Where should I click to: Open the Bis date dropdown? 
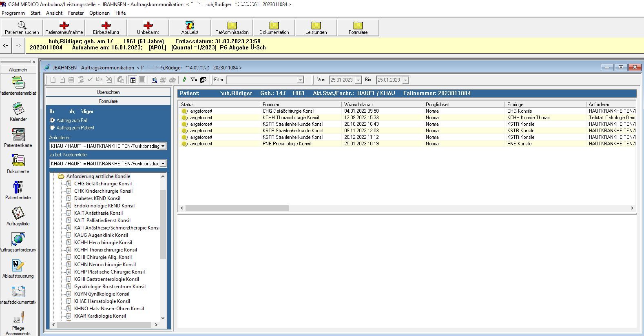pyautogui.click(x=405, y=80)
